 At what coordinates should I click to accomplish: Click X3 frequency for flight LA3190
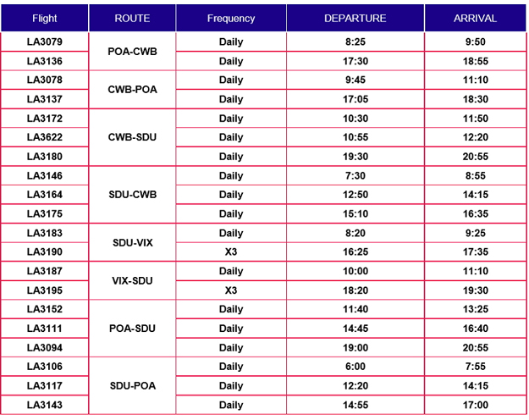[230, 252]
